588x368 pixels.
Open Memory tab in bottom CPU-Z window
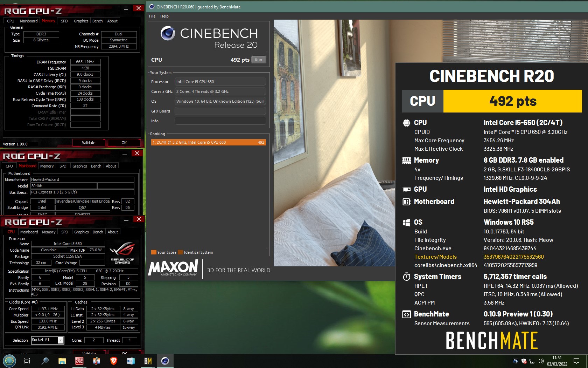(x=49, y=232)
